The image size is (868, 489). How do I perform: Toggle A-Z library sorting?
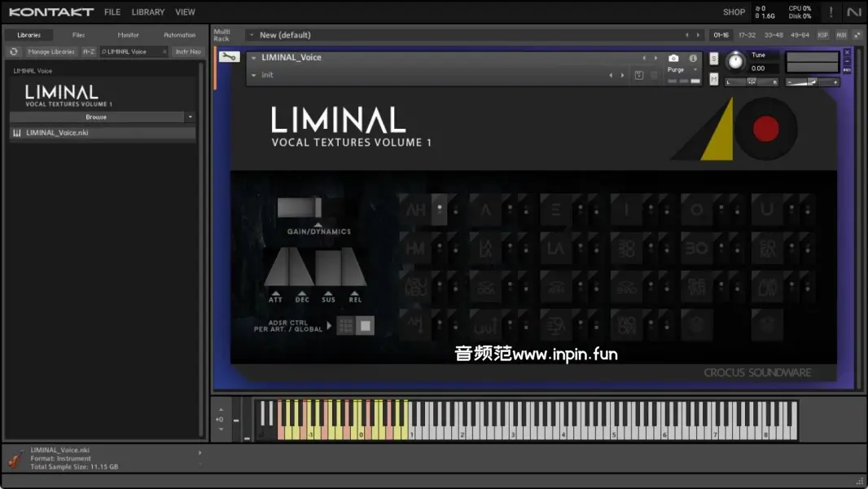coord(89,51)
